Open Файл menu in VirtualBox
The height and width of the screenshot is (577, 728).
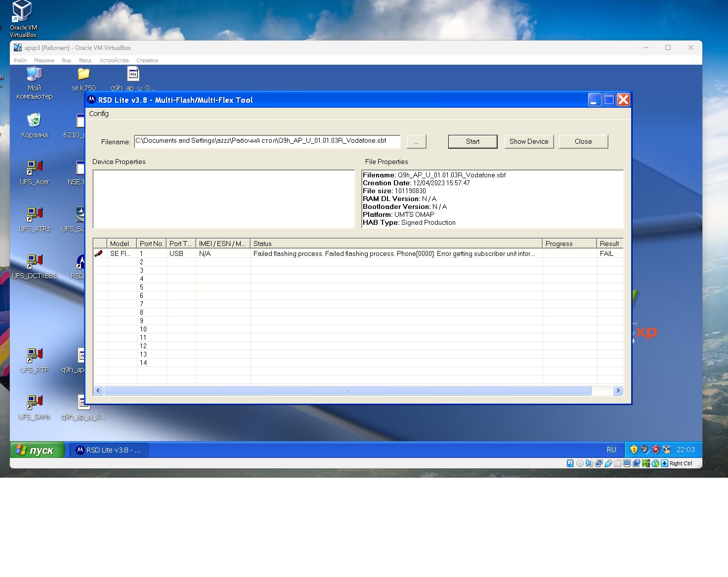point(20,60)
